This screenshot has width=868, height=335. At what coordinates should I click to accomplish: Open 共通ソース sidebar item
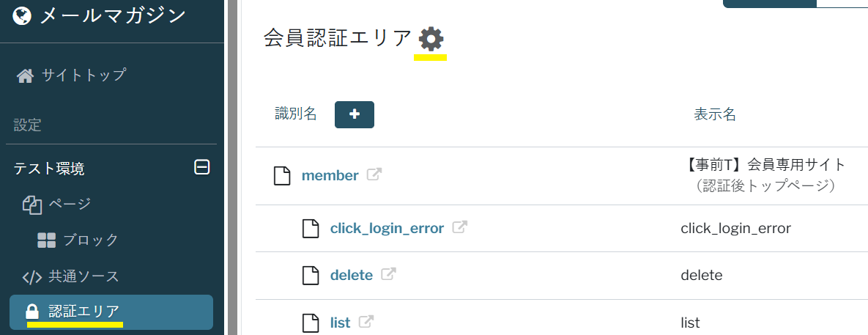84,276
